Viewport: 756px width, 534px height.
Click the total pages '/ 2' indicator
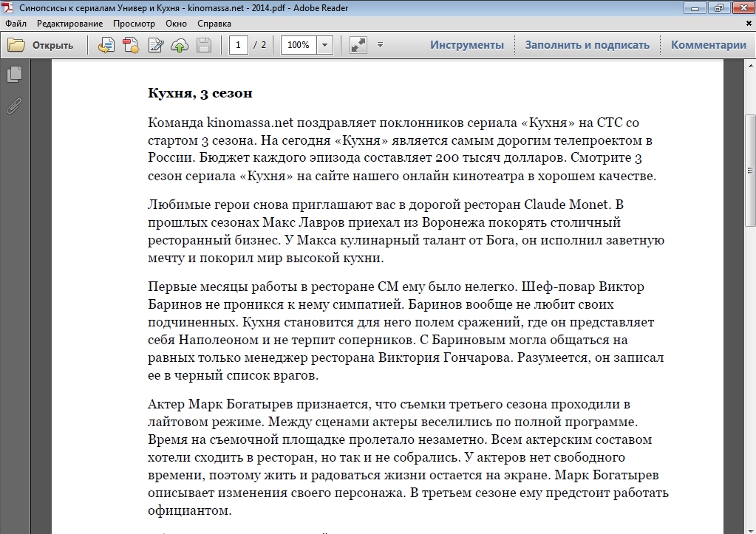tap(260, 45)
